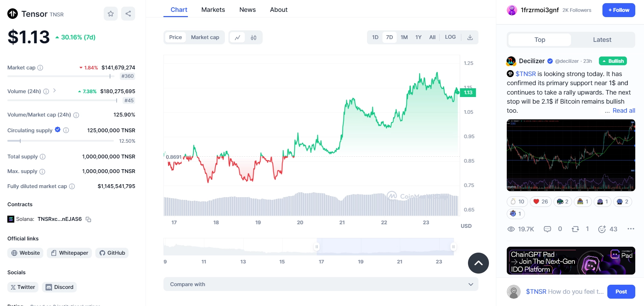Screen dimensions: 644x306
Task: Repost Decilizer's post
Action: (575, 229)
